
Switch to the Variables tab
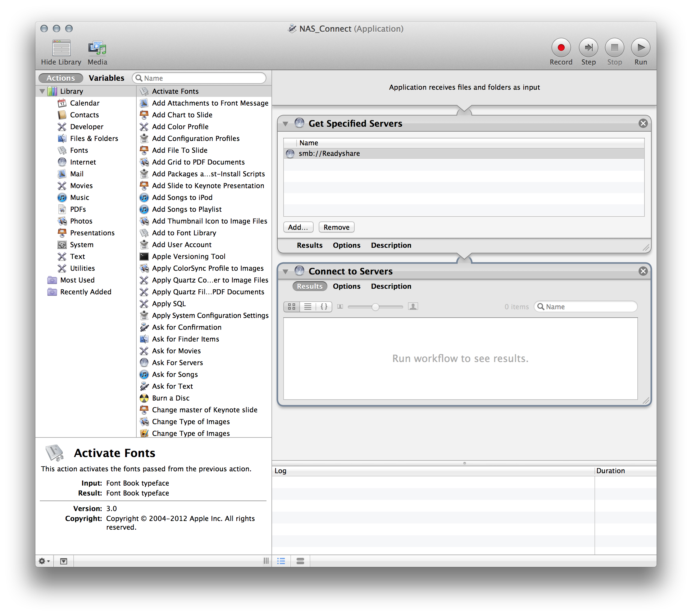[x=106, y=78]
